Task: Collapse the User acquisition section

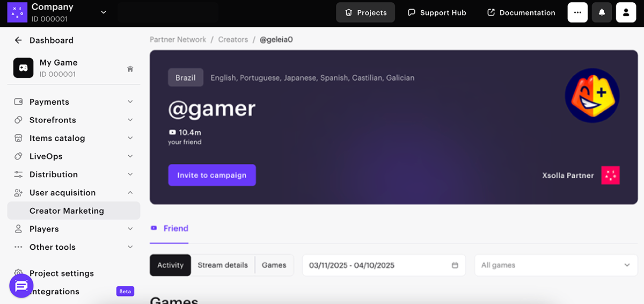Action: [130, 193]
